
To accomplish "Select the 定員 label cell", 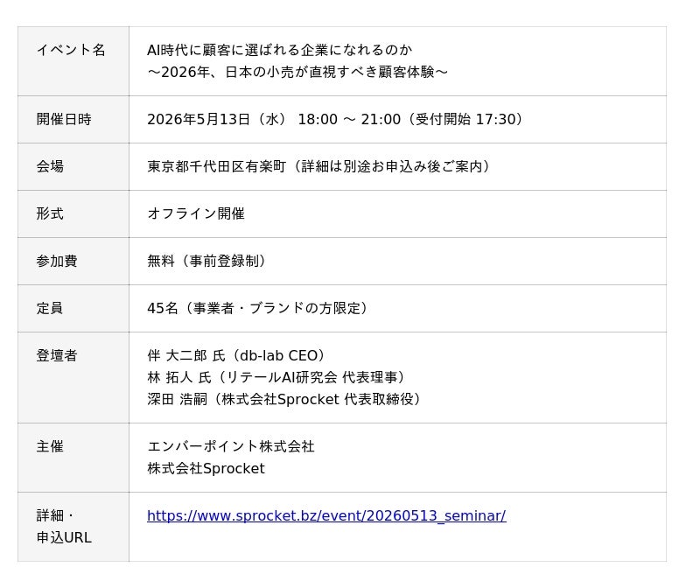I will point(50,308).
